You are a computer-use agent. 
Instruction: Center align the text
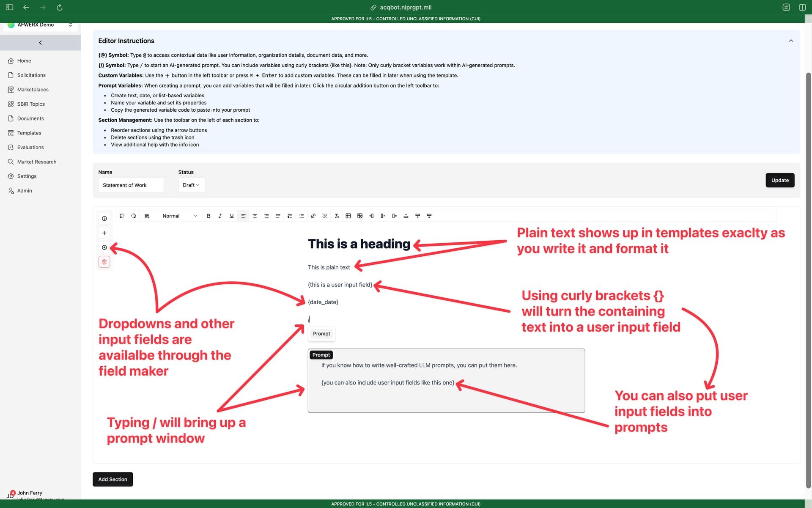(255, 216)
